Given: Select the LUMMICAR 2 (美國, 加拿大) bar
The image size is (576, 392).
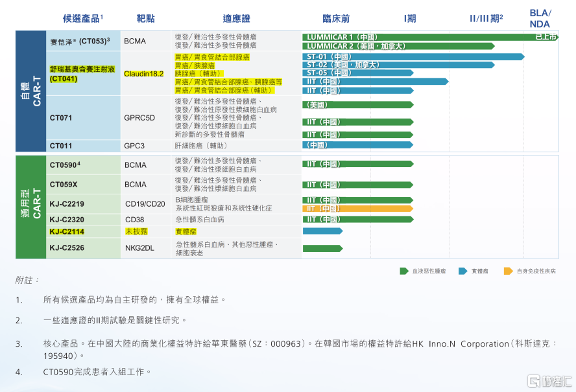Looking at the screenshot, I should tap(398, 46).
